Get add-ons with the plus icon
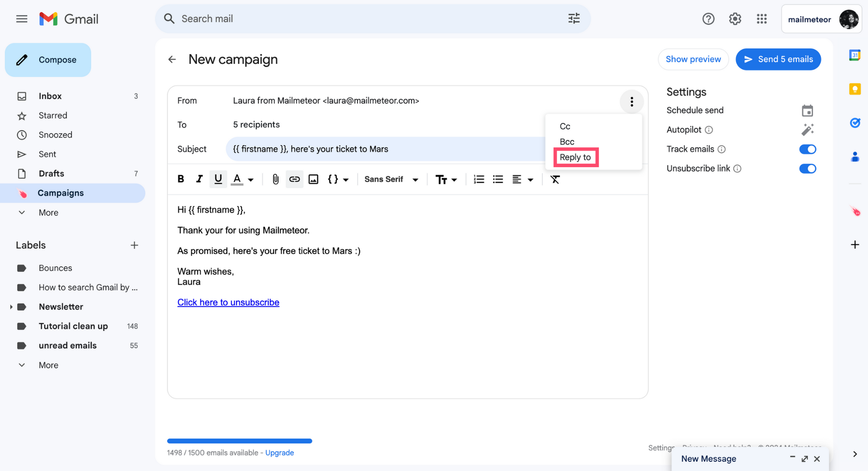 855,244
